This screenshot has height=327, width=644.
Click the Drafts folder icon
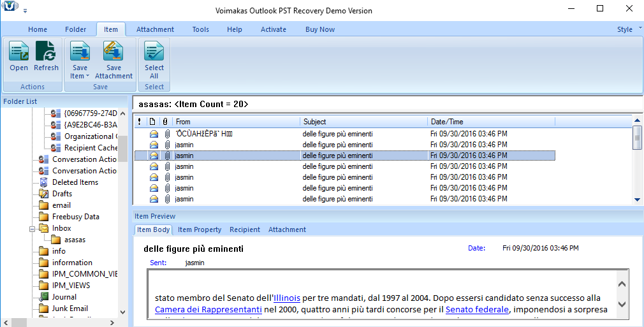[43, 194]
